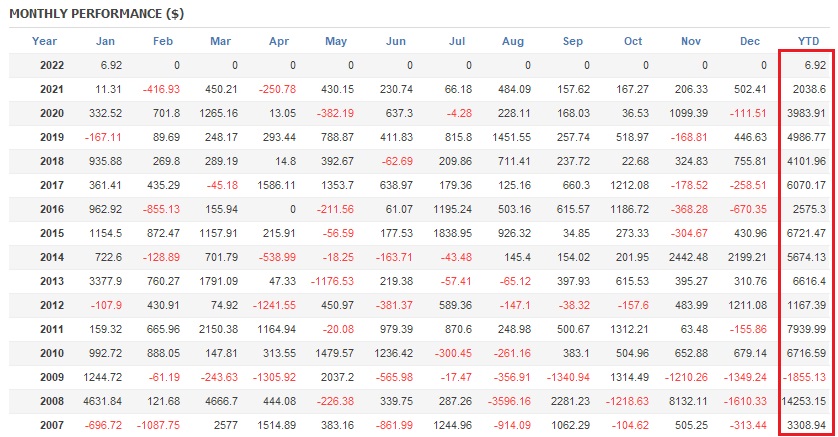Viewport: 838px width, 437px height.
Task: Select the 2011 March value 2150.38
Action: [x=221, y=329]
